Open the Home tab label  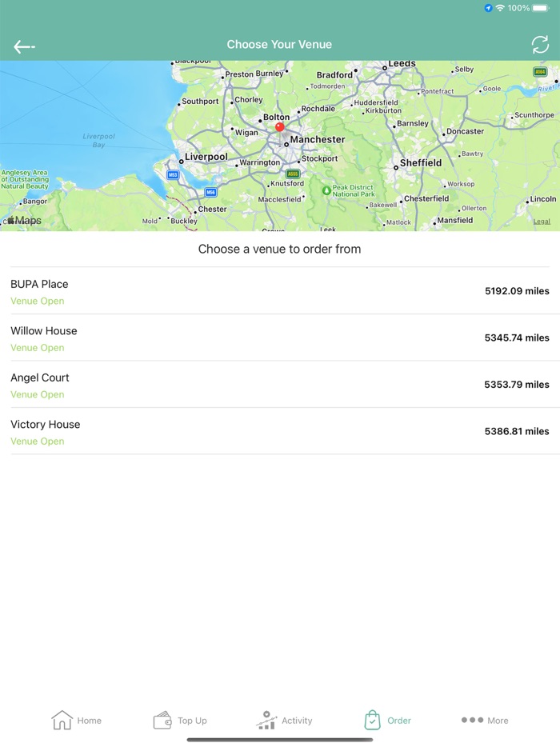point(89,721)
